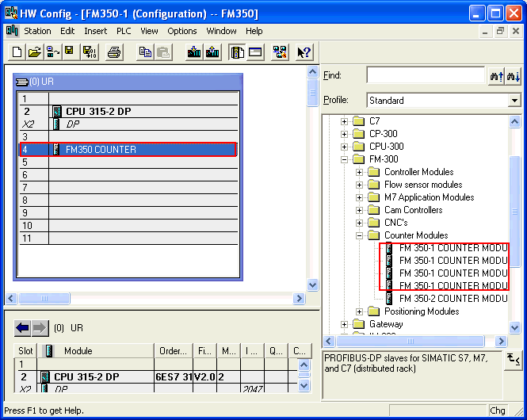Collapse the FM-300 folder node
This screenshot has height=420, width=527.
coord(345,159)
